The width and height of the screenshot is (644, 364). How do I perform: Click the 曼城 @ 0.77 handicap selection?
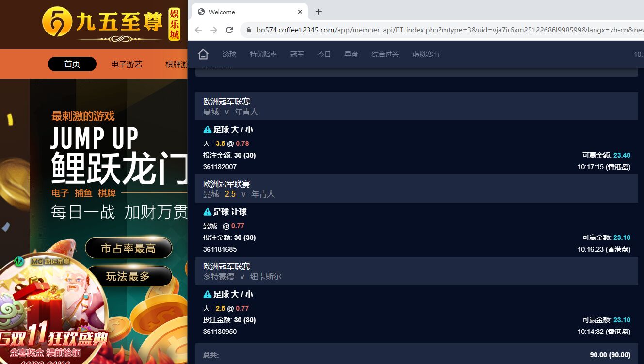[x=224, y=226]
